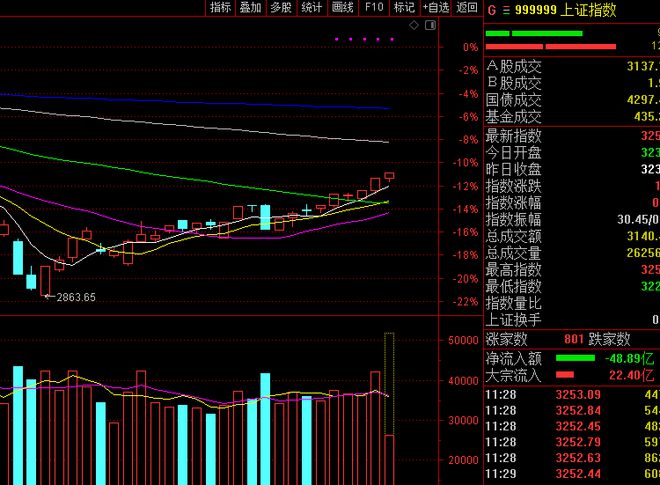
Task: Add stock via +自选 button
Action: point(436,7)
